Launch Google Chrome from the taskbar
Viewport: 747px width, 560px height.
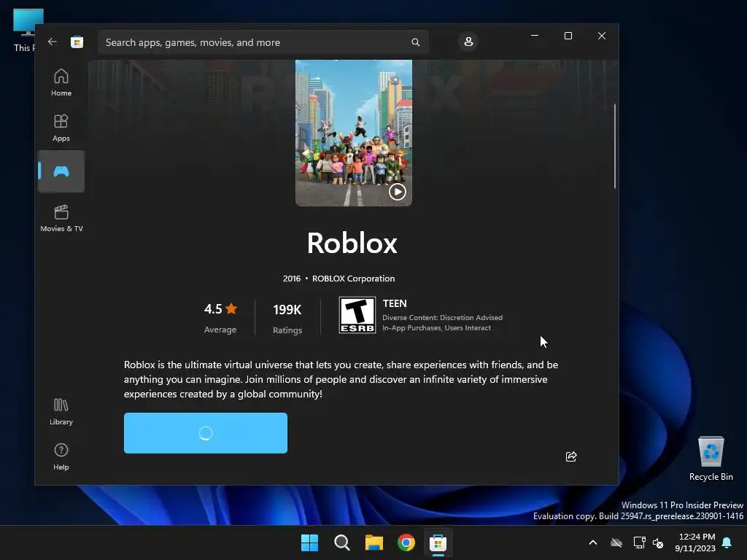coord(406,542)
